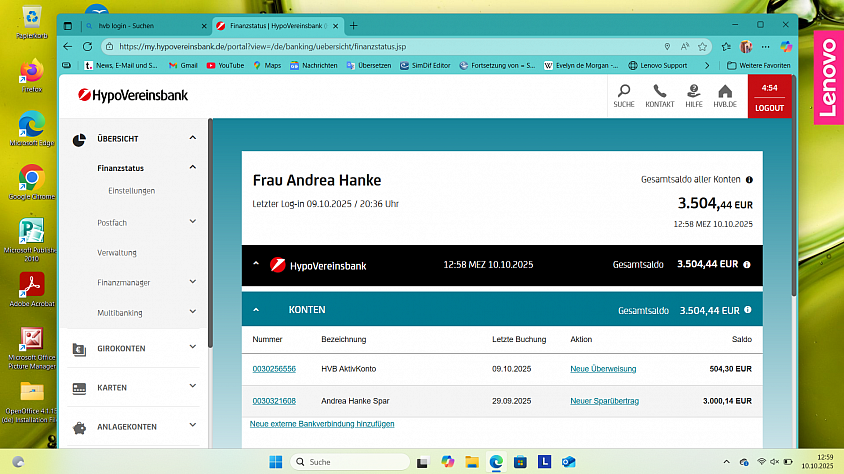The width and height of the screenshot is (844, 474).
Task: Click the location permission icon in address bar
Action: [x=667, y=47]
